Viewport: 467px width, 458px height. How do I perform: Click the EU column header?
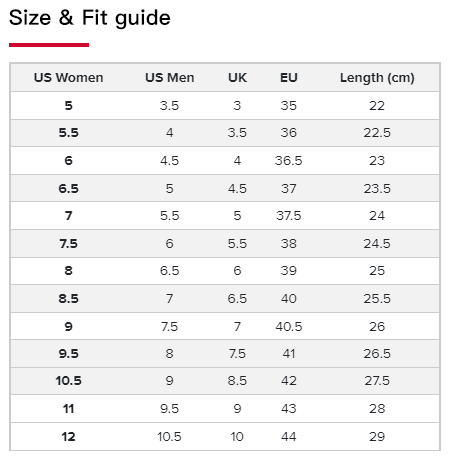pos(289,78)
